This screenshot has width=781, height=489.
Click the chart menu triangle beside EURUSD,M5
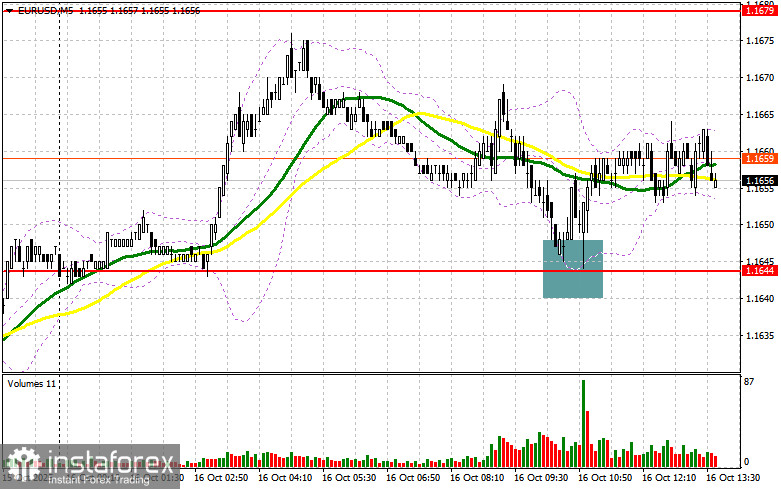point(9,10)
